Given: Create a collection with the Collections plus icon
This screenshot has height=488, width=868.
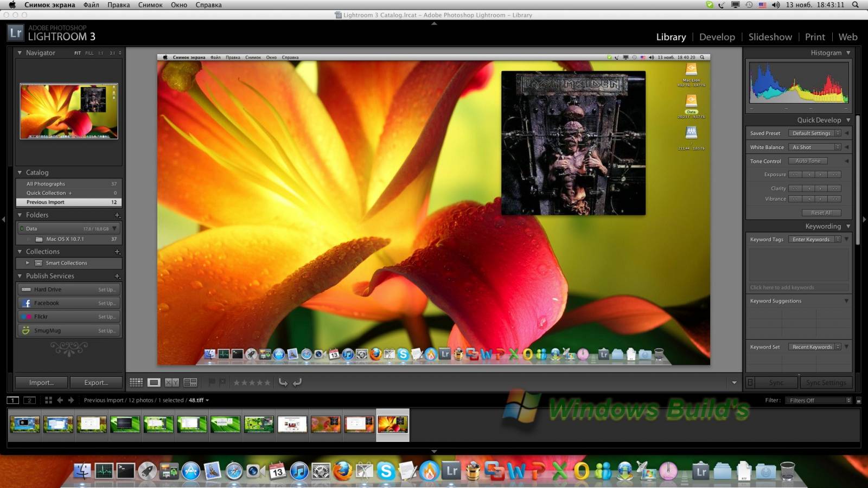Looking at the screenshot, I should tap(117, 252).
